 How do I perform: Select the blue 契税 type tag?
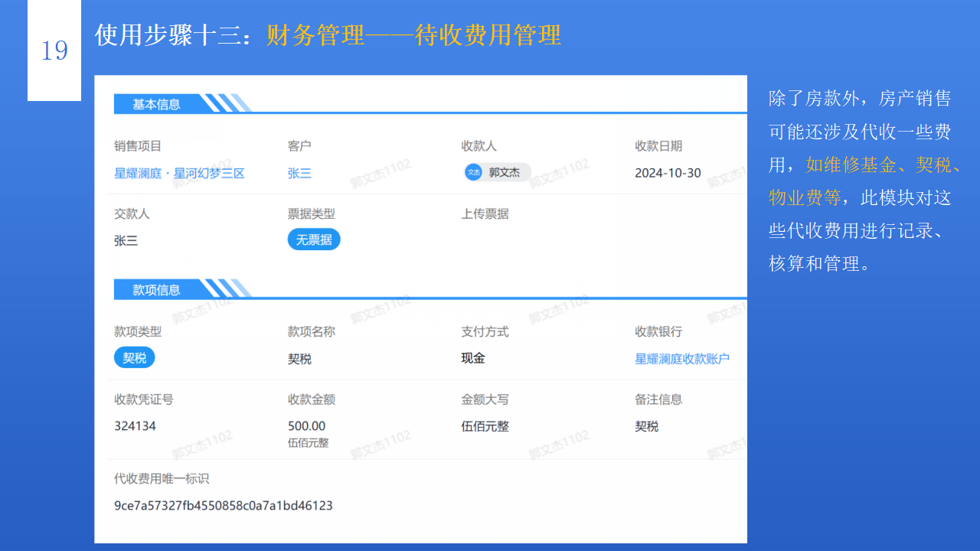coord(134,357)
